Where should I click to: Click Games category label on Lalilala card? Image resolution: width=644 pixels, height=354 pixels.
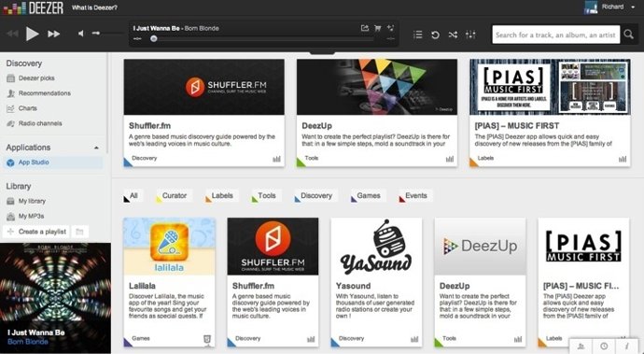coord(141,338)
